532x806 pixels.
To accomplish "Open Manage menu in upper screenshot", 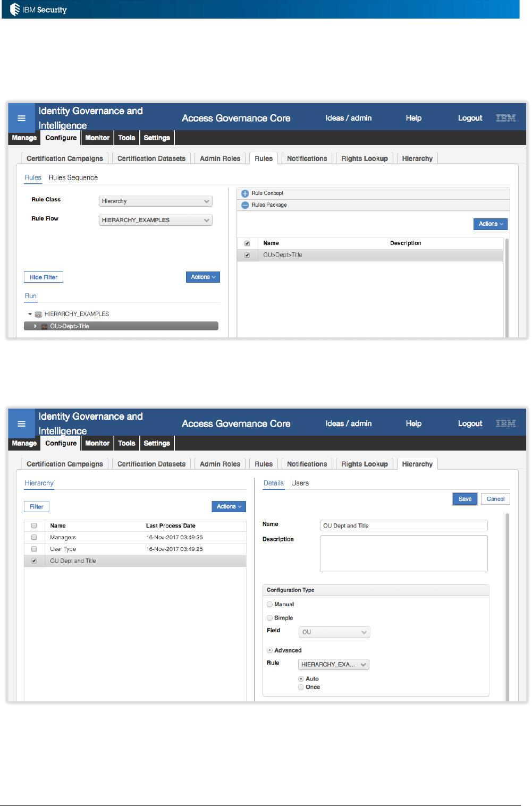I will coord(24,138).
